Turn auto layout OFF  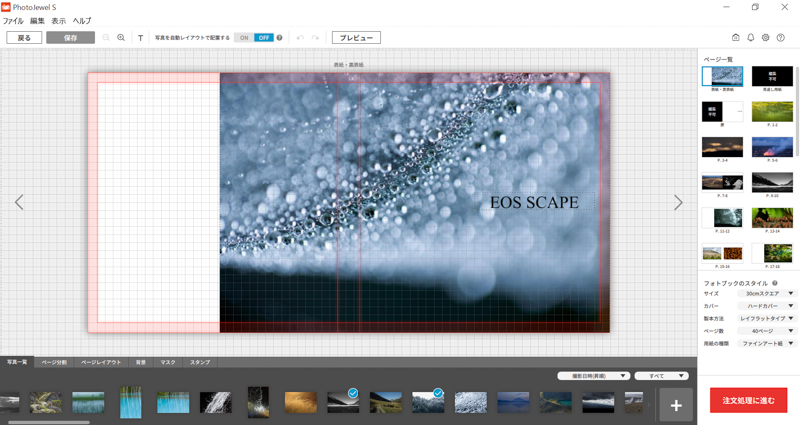tap(264, 38)
